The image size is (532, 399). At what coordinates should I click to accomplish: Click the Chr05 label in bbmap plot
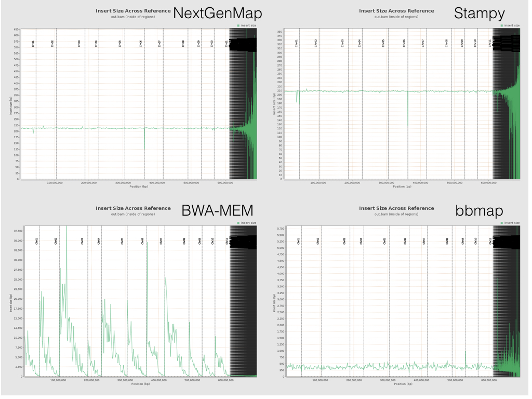coord(384,241)
